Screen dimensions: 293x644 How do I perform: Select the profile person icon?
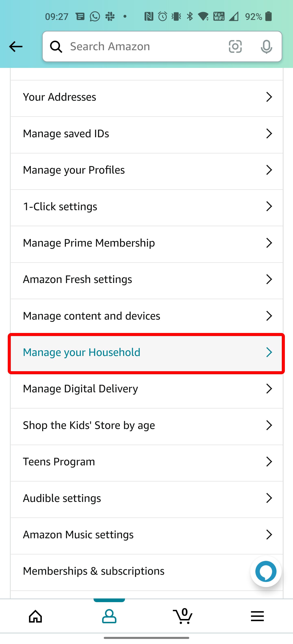[109, 616]
